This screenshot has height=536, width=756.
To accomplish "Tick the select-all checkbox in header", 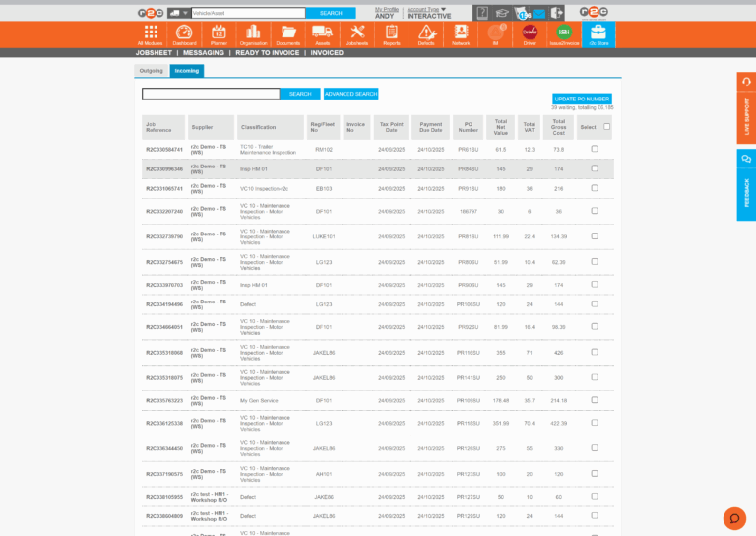I will [607, 126].
